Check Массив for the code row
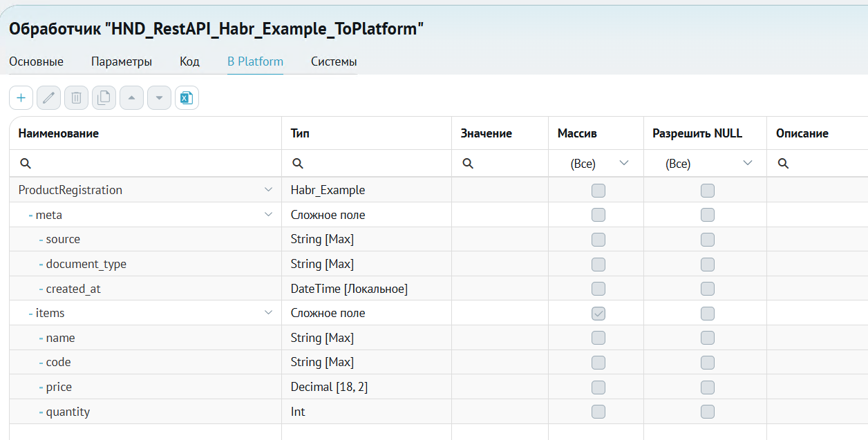This screenshot has width=868, height=440. coord(598,363)
